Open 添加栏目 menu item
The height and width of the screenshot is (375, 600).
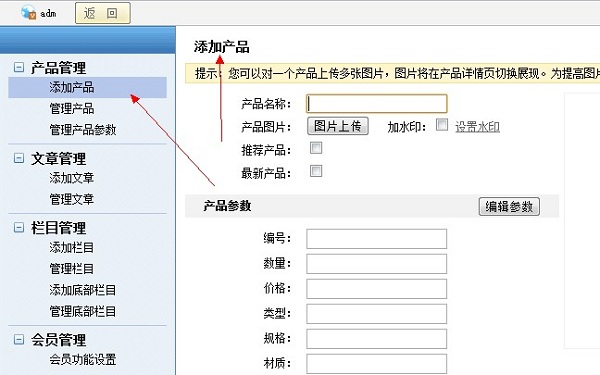tap(72, 248)
